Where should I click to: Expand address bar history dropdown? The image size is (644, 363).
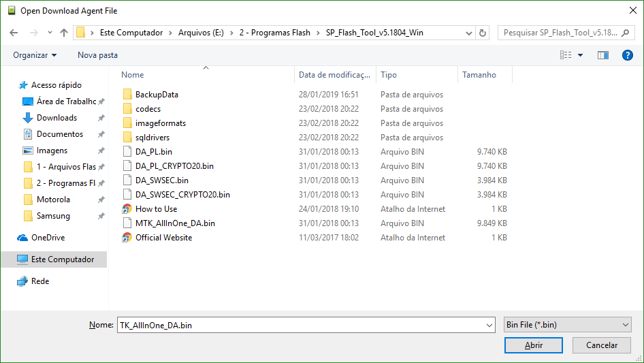468,33
